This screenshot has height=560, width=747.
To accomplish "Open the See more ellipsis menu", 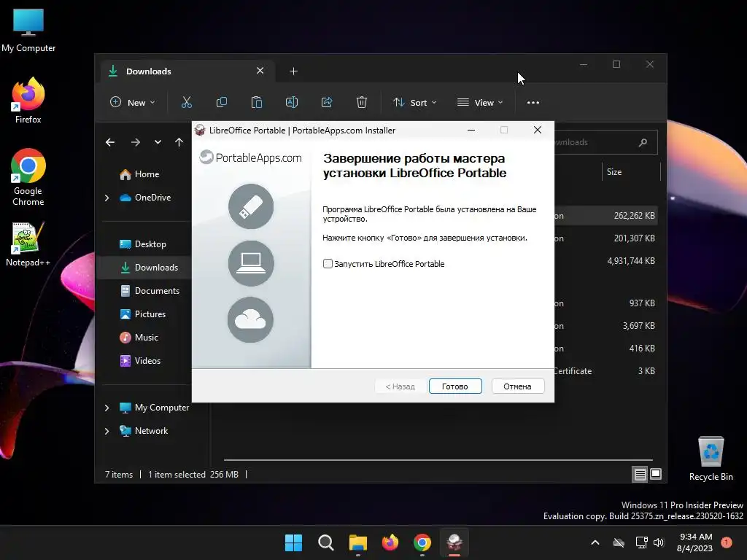I will (533, 102).
